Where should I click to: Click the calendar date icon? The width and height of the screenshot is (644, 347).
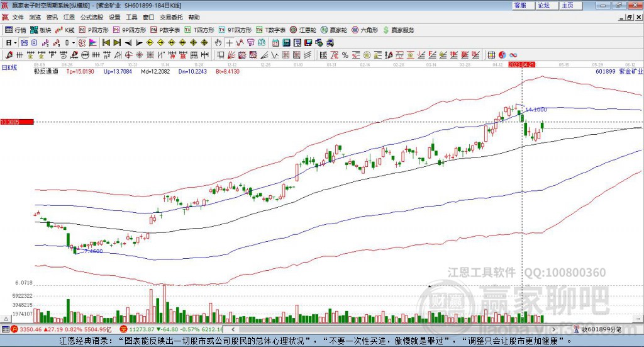pos(275,43)
